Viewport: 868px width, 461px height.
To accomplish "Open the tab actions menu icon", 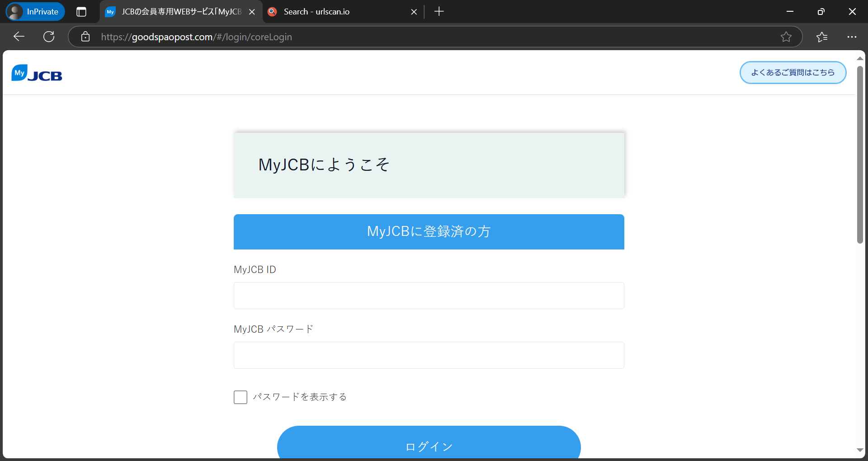I will tap(81, 12).
